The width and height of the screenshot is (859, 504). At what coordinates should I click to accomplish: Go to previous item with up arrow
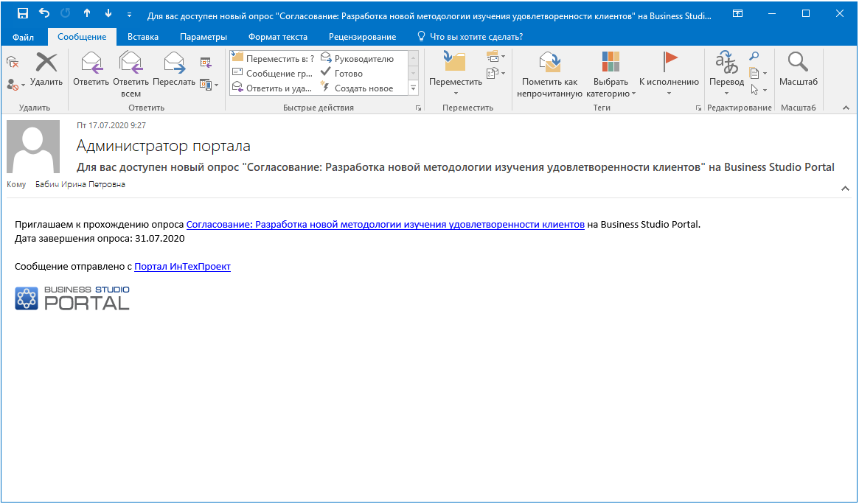(87, 14)
